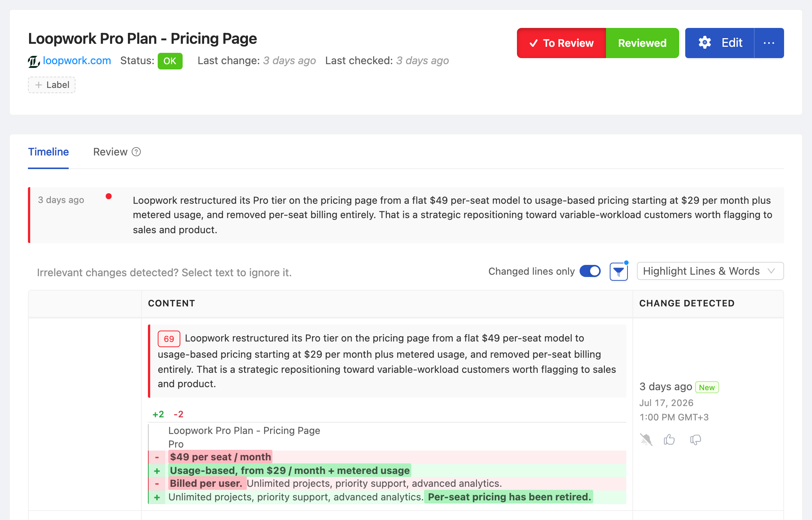Open the filter funnel icon

coord(619,271)
